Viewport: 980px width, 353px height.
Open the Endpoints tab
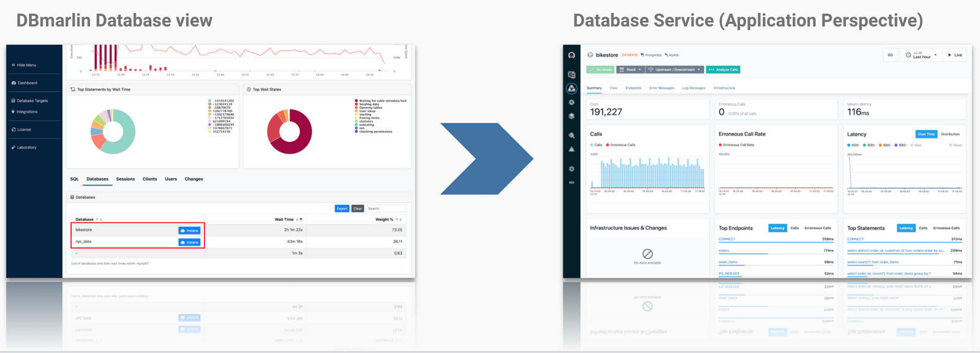point(633,88)
